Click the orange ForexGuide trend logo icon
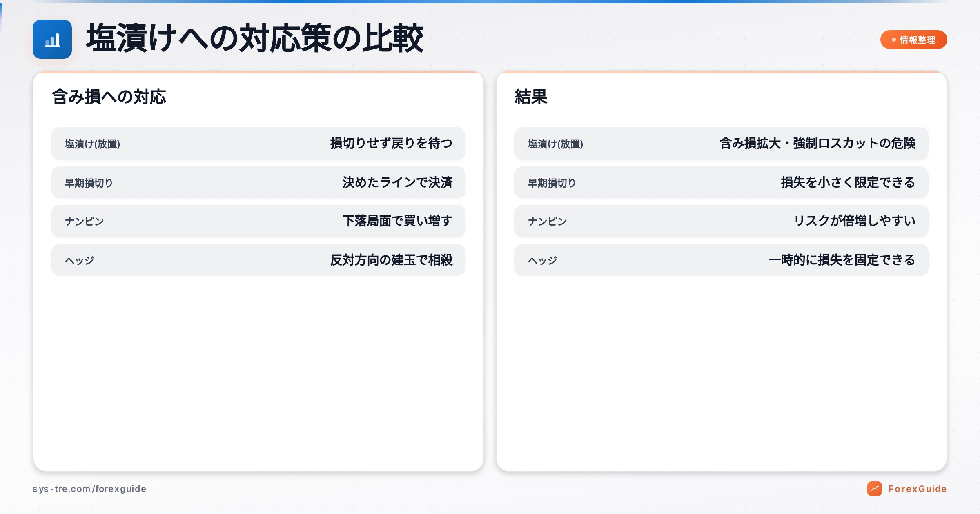Image resolution: width=980 pixels, height=514 pixels. (874, 488)
